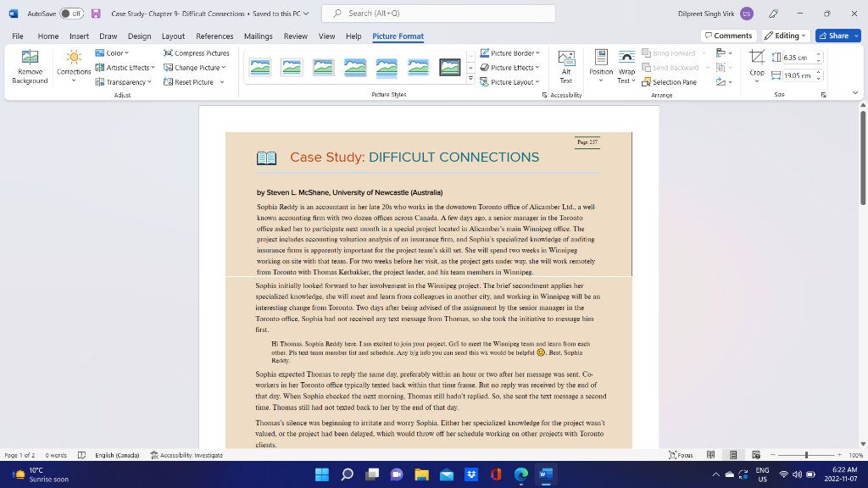Switch to the References tab
This screenshot has width=868, height=488.
point(214,36)
